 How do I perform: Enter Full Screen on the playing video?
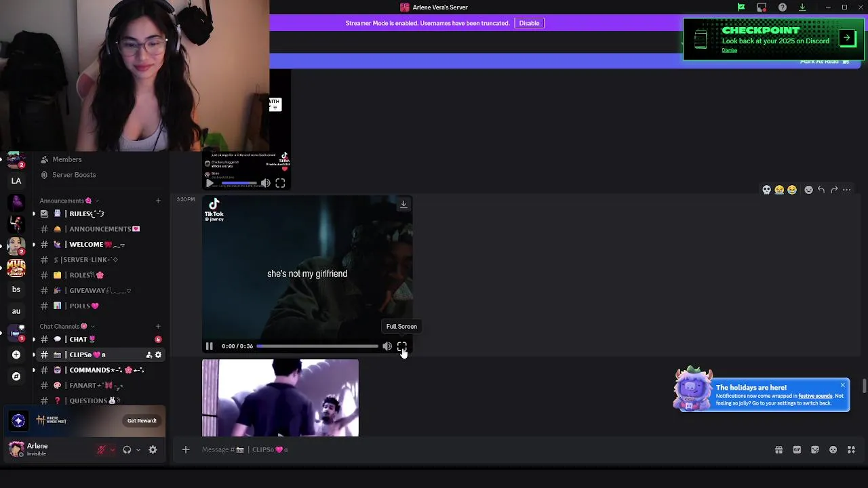(401, 346)
